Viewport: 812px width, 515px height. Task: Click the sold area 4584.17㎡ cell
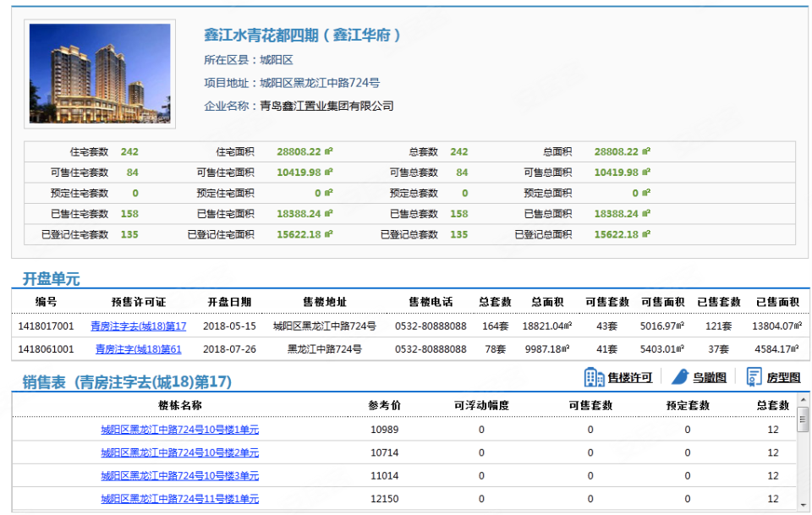[x=777, y=349]
